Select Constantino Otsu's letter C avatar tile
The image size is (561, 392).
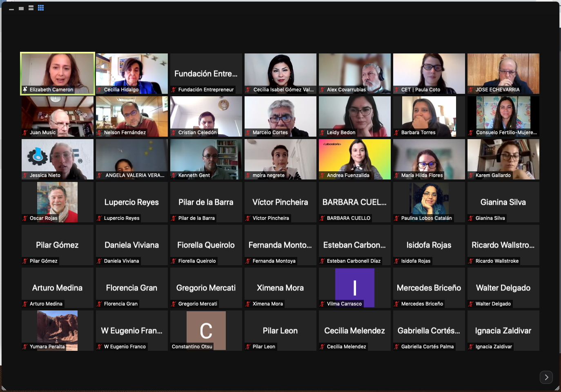(206, 330)
